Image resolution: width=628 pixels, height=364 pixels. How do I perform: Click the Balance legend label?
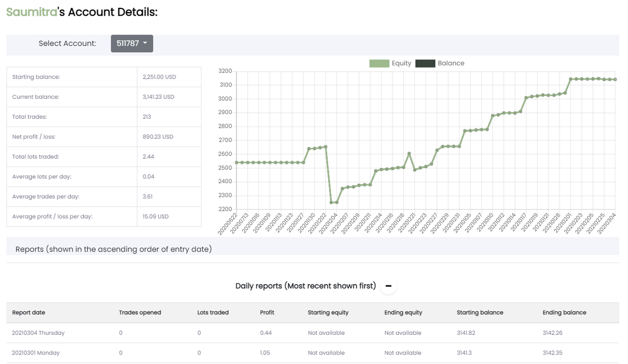pyautogui.click(x=451, y=63)
